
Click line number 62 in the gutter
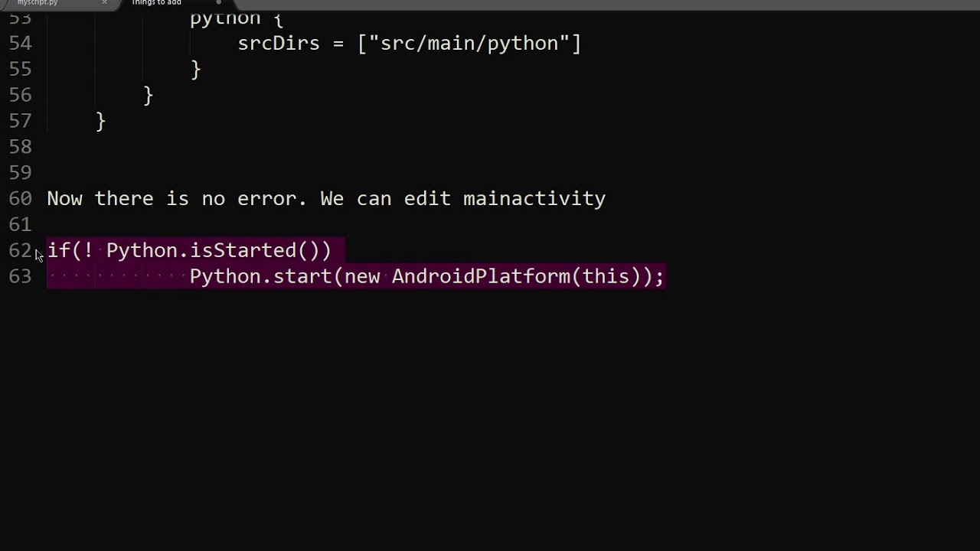click(20, 251)
